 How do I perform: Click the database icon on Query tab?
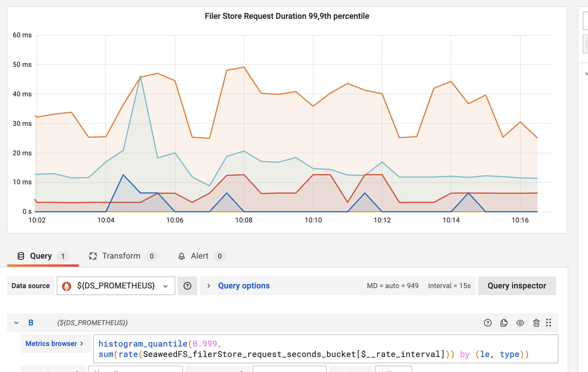(x=21, y=256)
